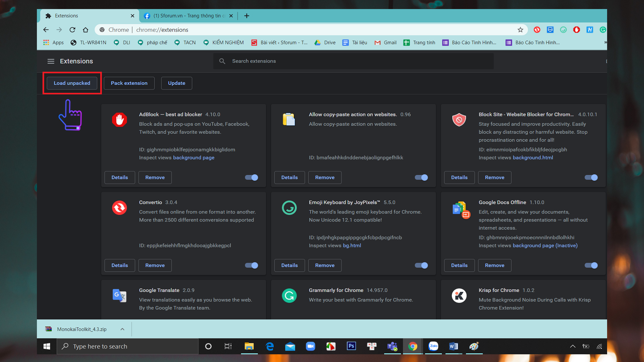The image size is (644, 362).
Task: Remove the Convertio extension
Action: coord(155,265)
